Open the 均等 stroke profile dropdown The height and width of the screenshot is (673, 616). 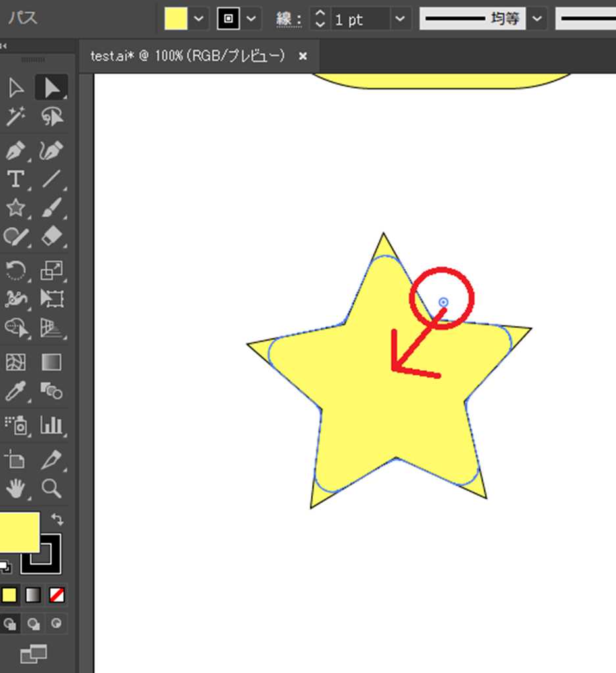(537, 19)
